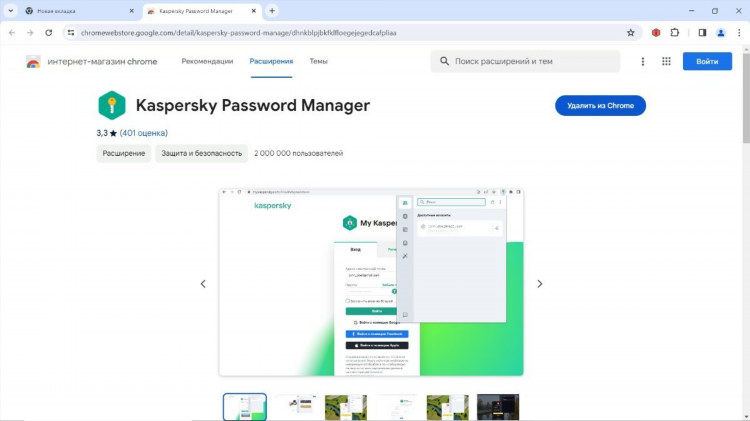Click the search magnifier icon
750x421 pixels.
(444, 61)
